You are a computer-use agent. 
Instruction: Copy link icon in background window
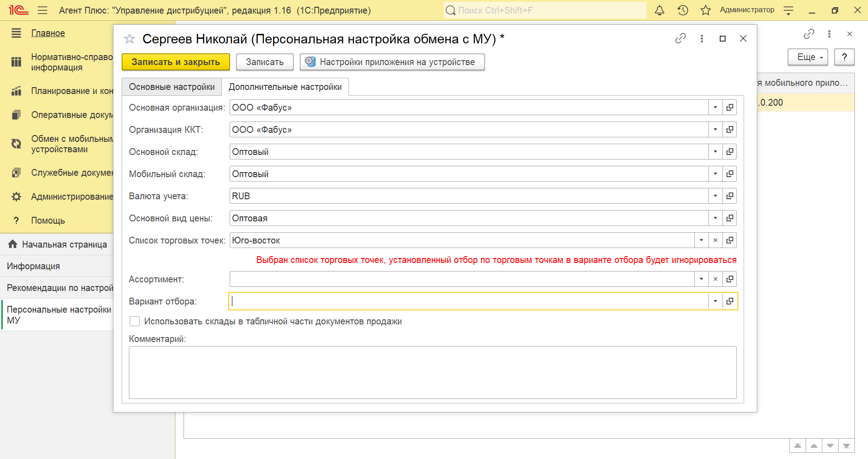tap(809, 34)
